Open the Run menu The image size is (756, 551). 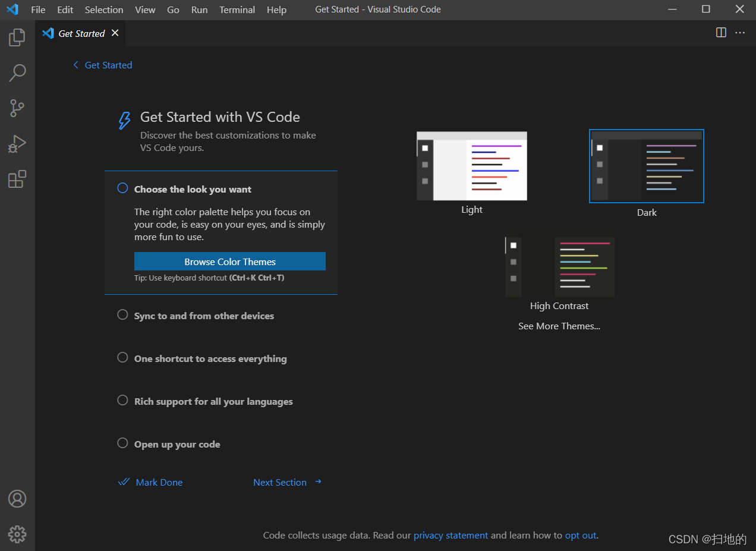[200, 10]
